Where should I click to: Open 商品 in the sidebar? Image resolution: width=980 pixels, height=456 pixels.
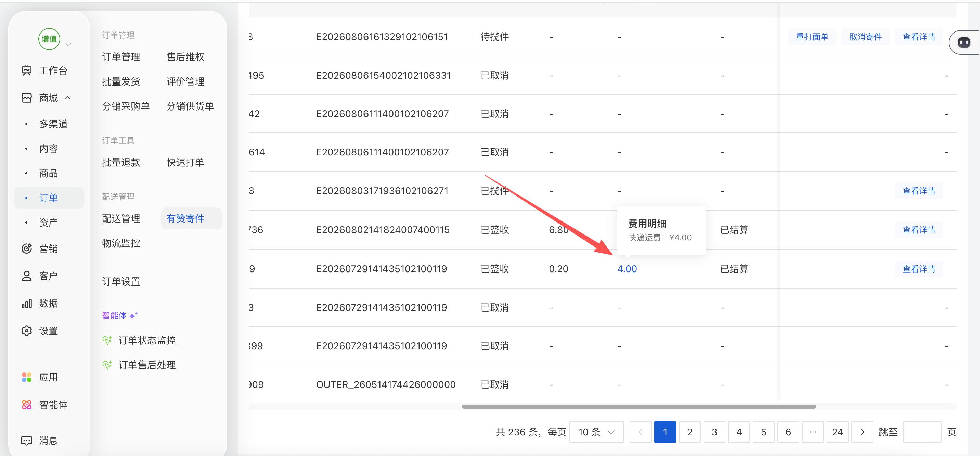pos(49,173)
